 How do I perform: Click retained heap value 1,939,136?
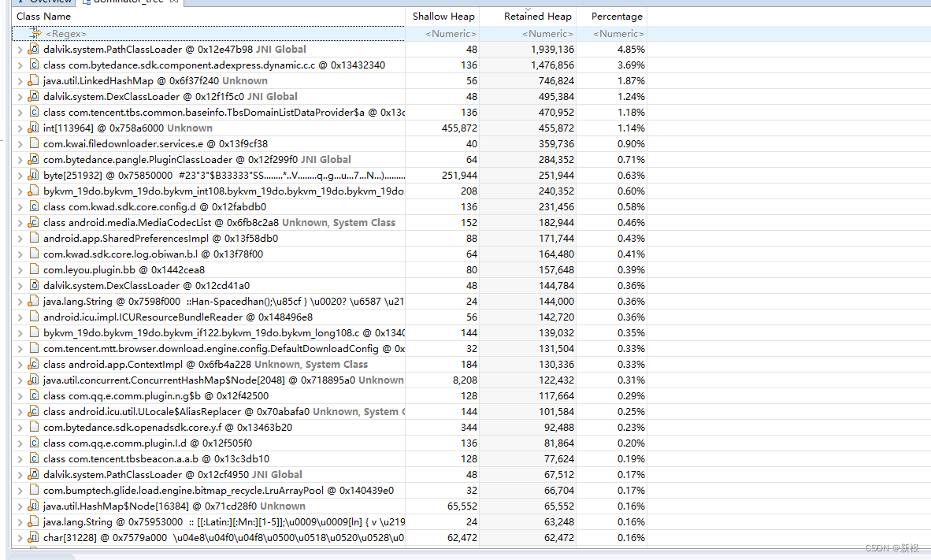point(552,50)
